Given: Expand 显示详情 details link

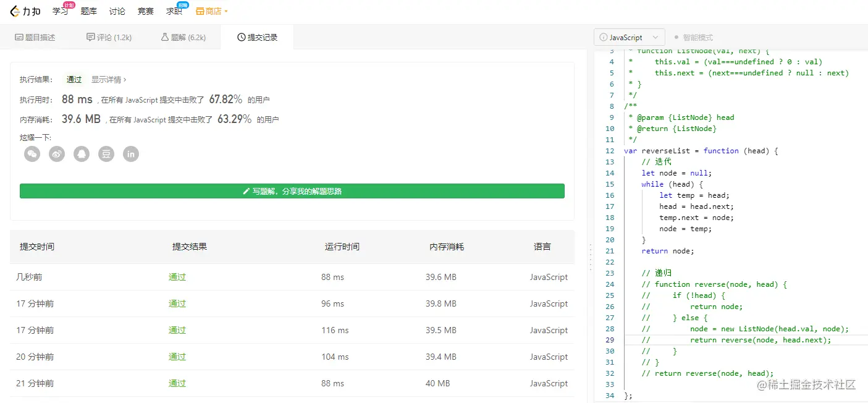Looking at the screenshot, I should click(109, 79).
